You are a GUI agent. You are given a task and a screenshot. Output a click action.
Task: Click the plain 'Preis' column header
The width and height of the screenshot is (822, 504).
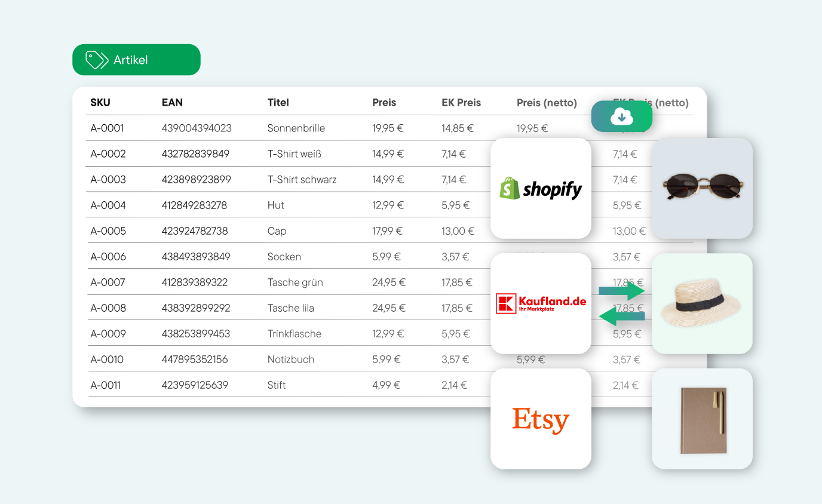(x=384, y=103)
